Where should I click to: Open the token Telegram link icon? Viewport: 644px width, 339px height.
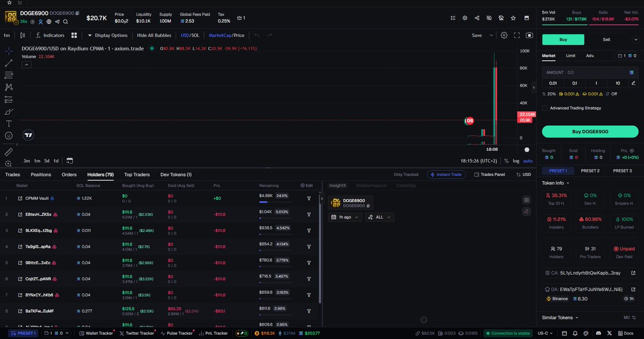(57, 22)
